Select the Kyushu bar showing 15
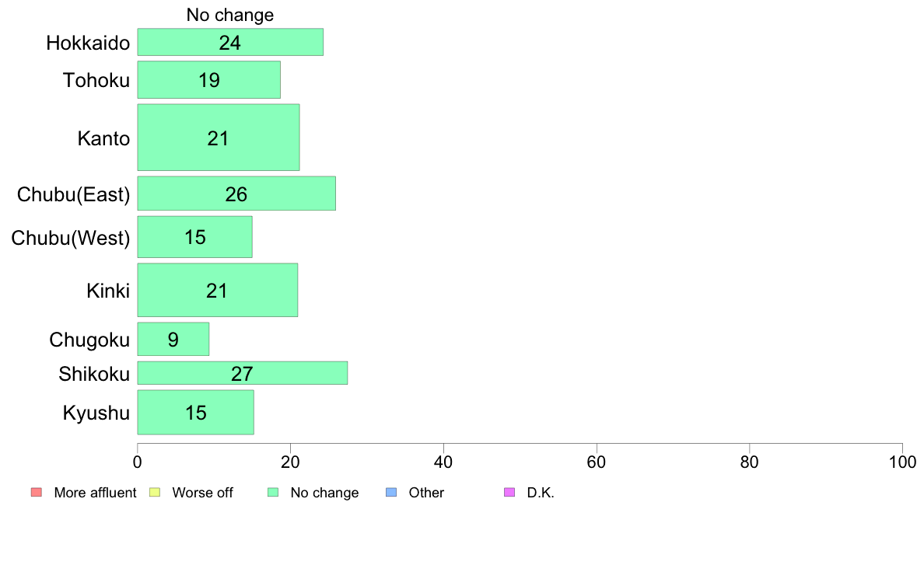 (x=196, y=413)
